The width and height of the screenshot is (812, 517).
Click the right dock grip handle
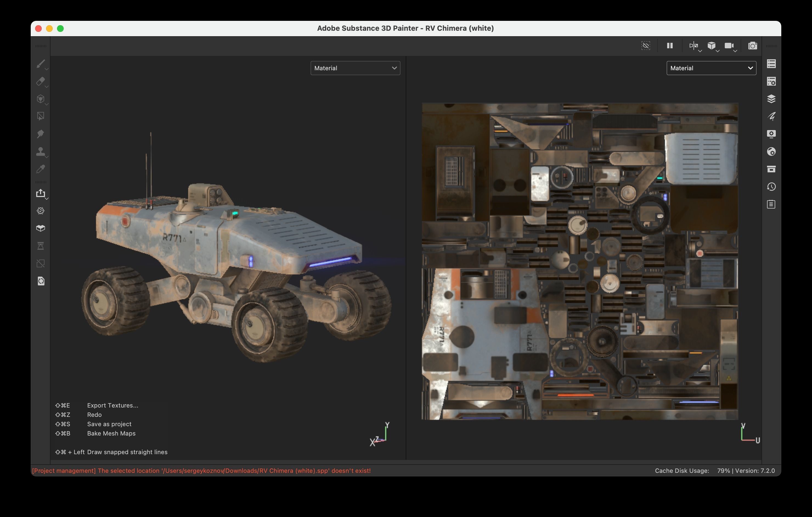tap(771, 46)
